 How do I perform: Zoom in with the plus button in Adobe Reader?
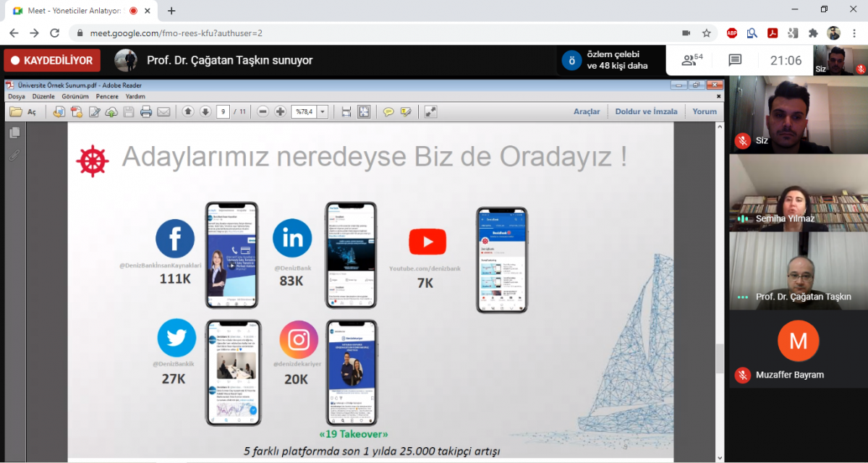point(280,111)
